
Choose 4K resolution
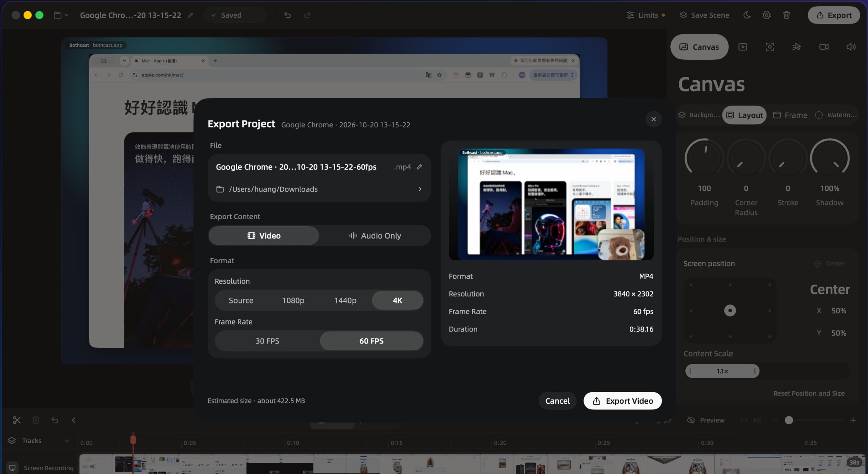pyautogui.click(x=397, y=300)
